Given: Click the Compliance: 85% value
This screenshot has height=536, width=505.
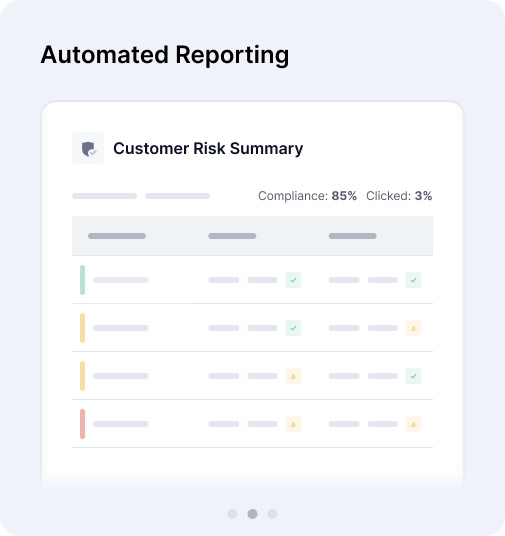Looking at the screenshot, I should [x=307, y=196].
